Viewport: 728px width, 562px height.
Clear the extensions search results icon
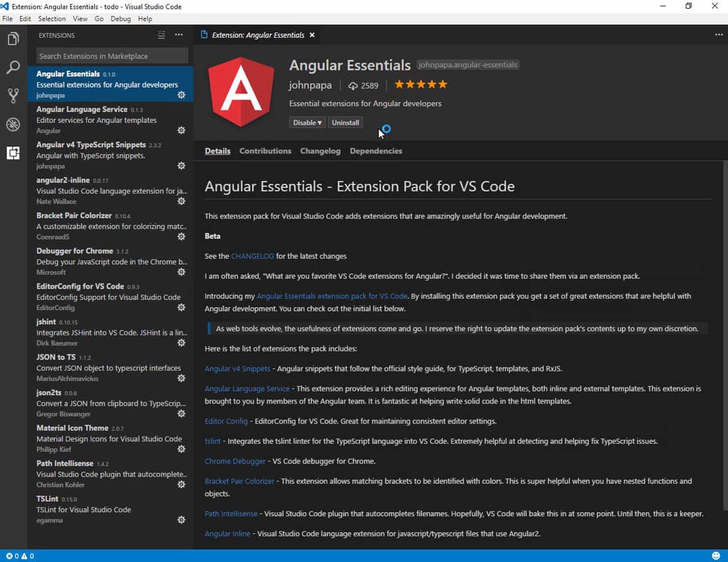(x=162, y=35)
